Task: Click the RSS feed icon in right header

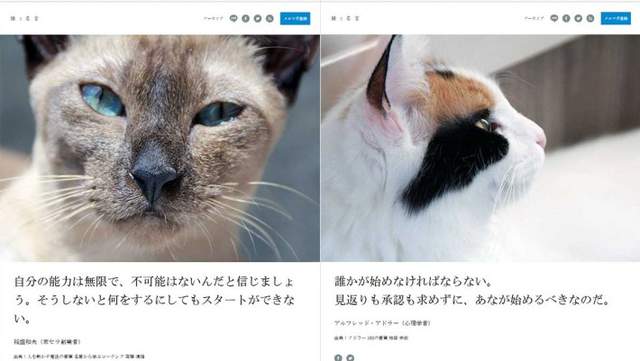Action: click(x=591, y=18)
